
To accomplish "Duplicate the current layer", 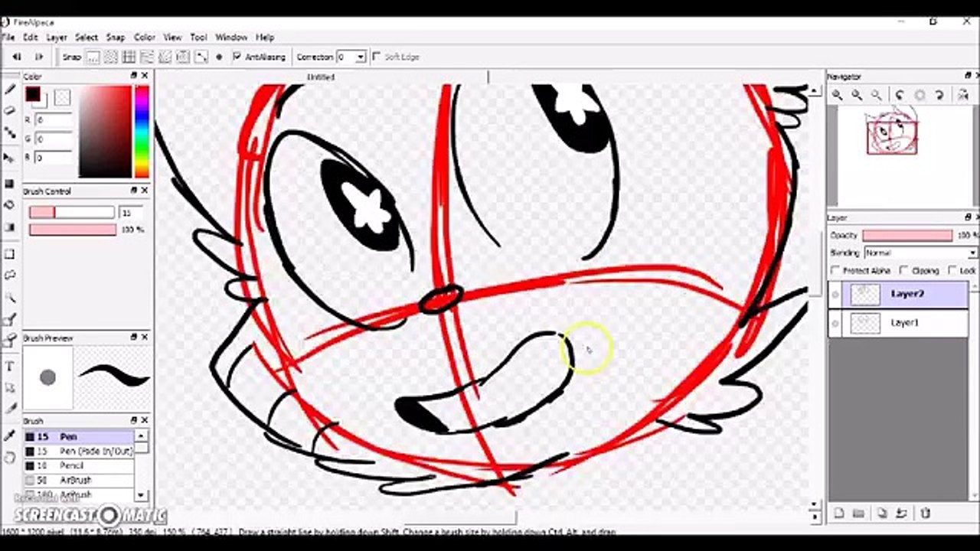I will pos(882,514).
